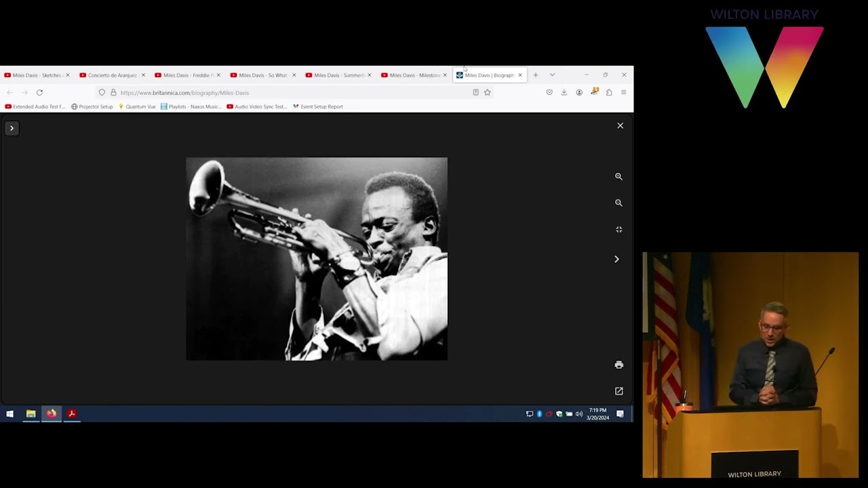
Task: Open Audio Video Sync Test bookmark
Action: coord(257,106)
